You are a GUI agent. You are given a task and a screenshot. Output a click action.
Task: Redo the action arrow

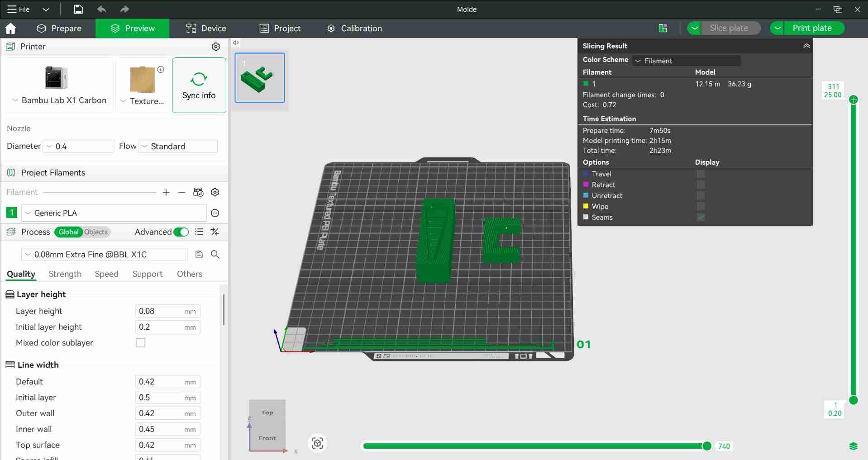(124, 9)
